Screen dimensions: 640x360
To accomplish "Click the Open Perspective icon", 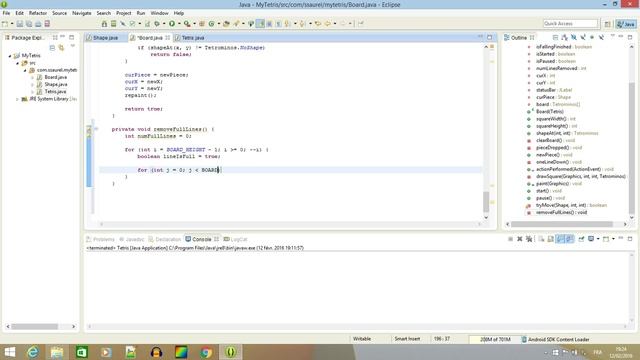I will 607,24.
